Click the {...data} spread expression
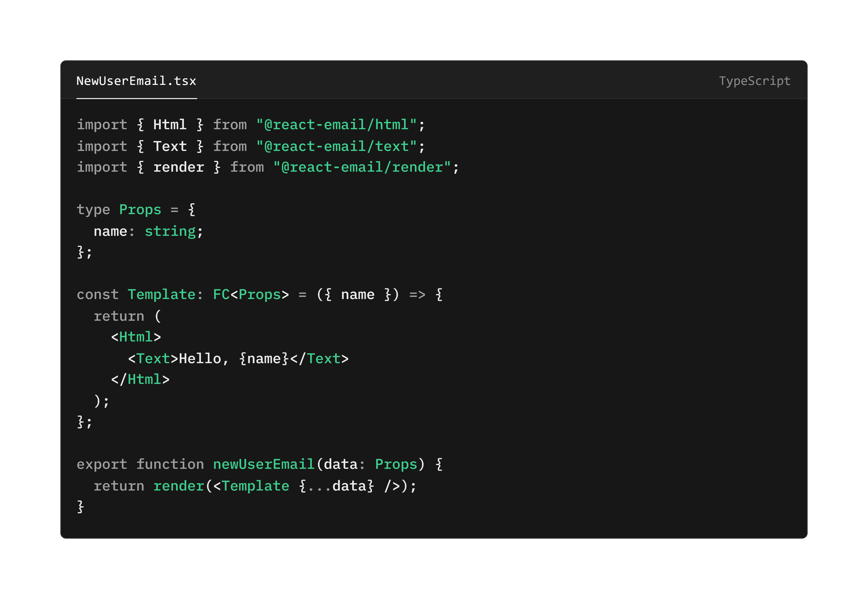 point(336,486)
